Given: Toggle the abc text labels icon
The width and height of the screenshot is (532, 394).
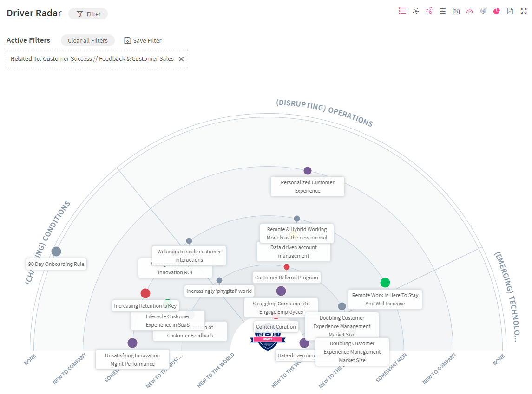Looking at the screenshot, I should [429, 11].
